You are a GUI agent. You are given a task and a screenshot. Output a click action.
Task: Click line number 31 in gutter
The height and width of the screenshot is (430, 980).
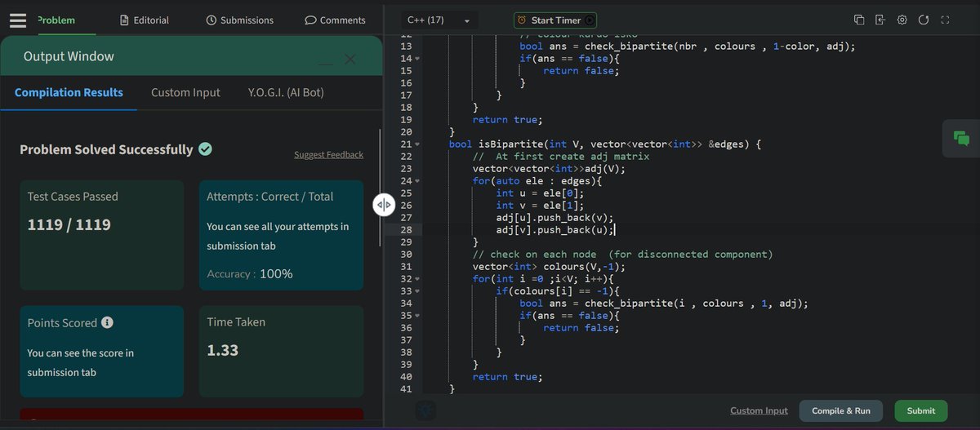(406, 267)
